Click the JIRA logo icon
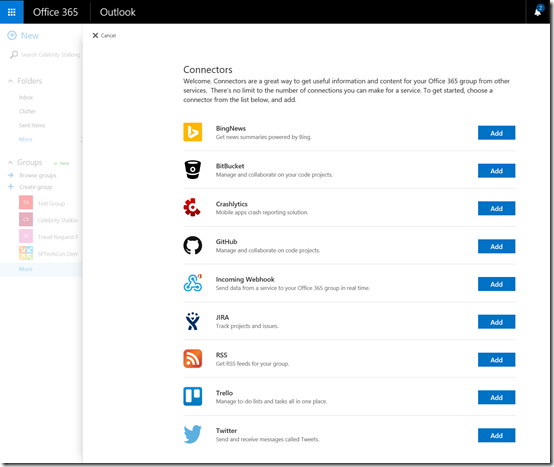The height and width of the screenshot is (467, 554). pyautogui.click(x=193, y=321)
